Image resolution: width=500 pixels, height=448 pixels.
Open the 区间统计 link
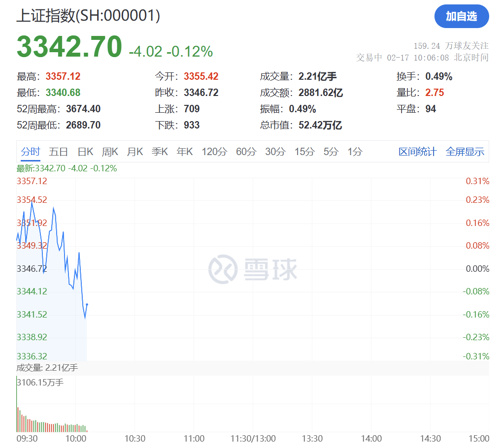point(417,152)
